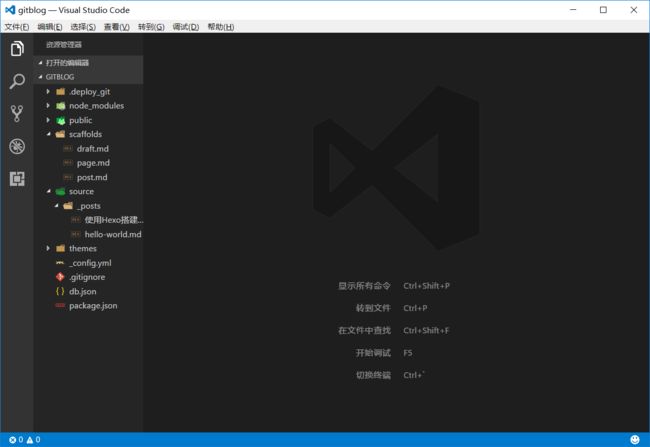Click the 转到文件 hint label
This screenshot has height=447, width=650.
click(373, 308)
